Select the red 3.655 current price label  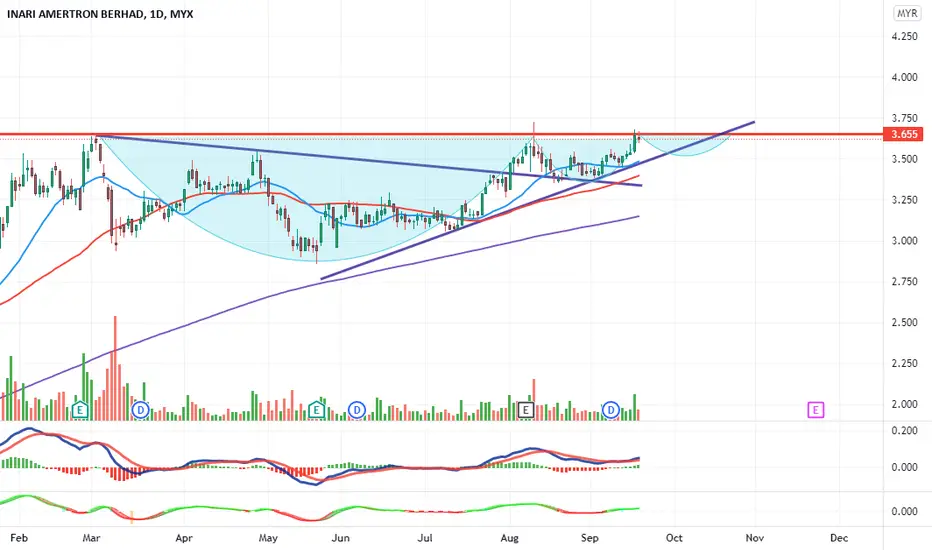coord(903,134)
